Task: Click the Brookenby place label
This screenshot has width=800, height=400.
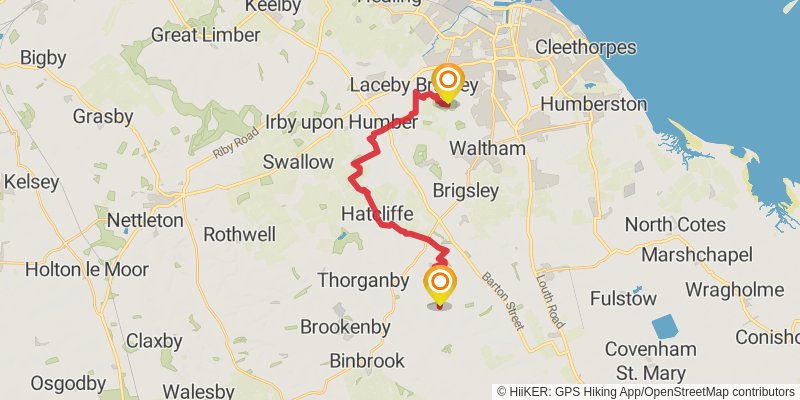Action: [345, 327]
